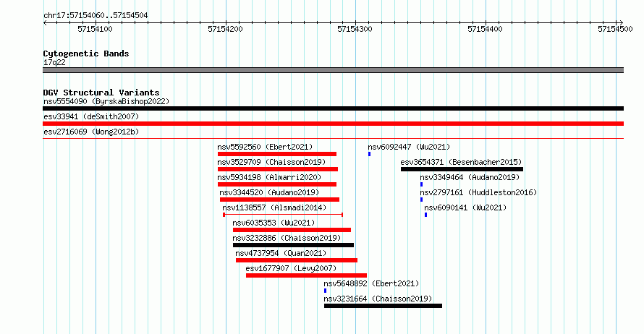Click red bar under nsv4737954
The width and height of the screenshot is (644, 334).
click(297, 260)
